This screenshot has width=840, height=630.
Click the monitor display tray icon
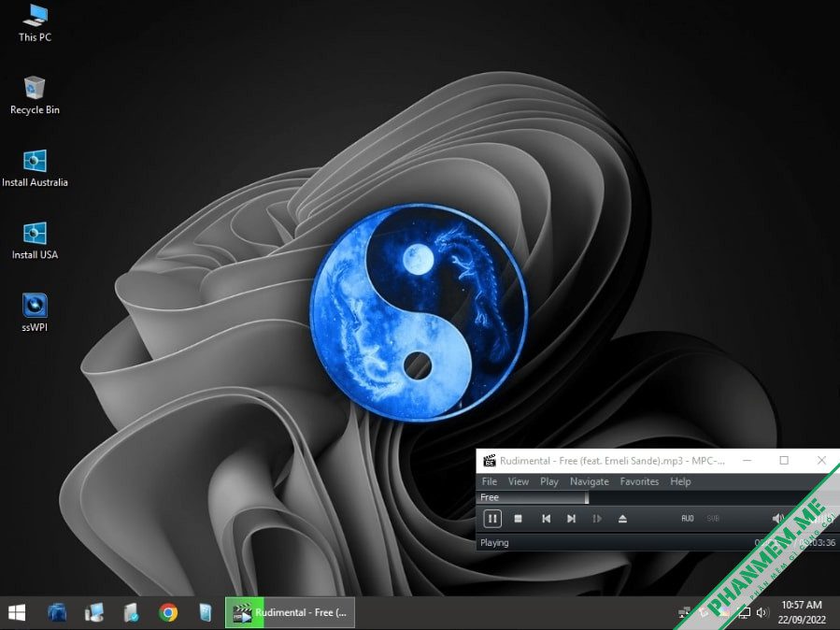744,612
